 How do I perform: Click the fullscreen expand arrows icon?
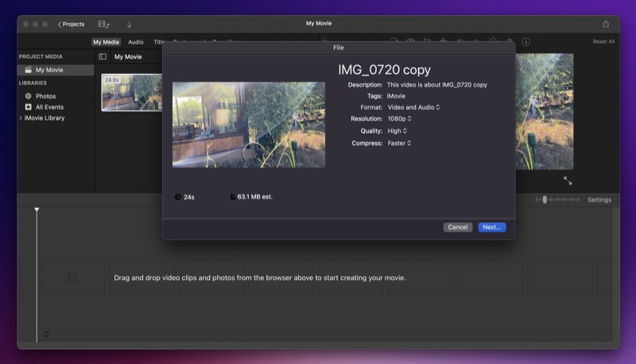568,180
